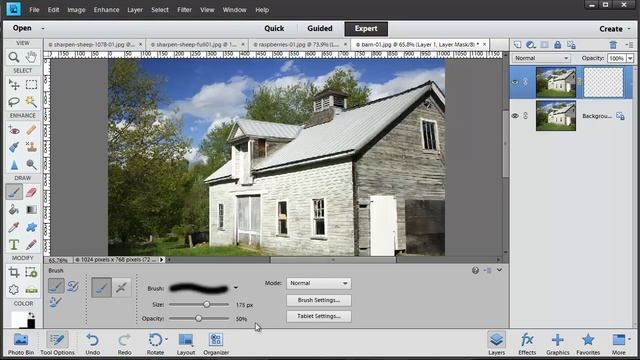Adjust the brush Size slider handle

coord(207,304)
